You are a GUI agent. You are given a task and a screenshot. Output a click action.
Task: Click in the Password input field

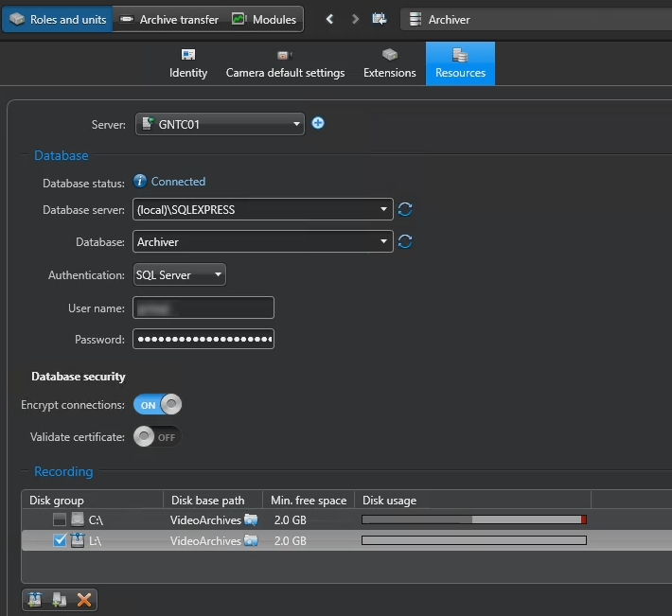[203, 339]
